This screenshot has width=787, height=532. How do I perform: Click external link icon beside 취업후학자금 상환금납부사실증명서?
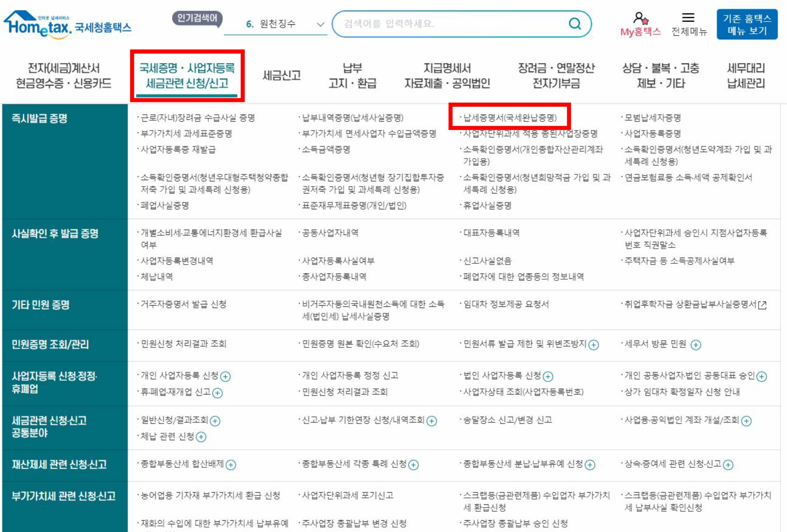point(763,305)
